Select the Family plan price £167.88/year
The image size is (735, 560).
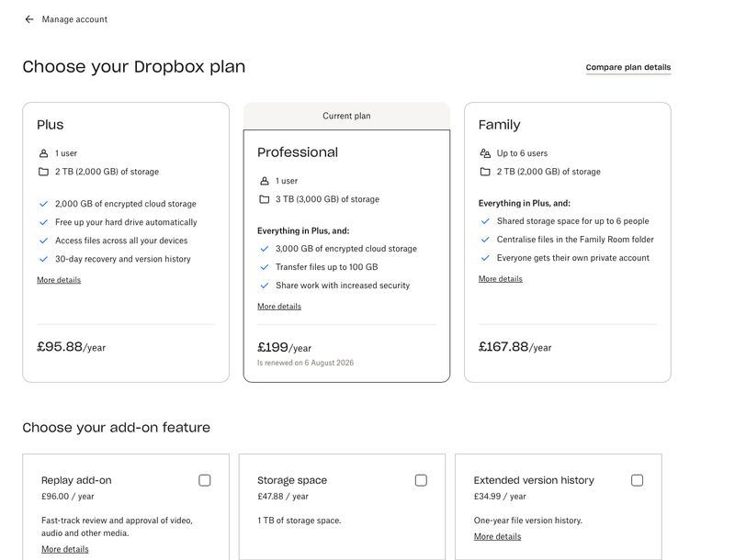(514, 347)
